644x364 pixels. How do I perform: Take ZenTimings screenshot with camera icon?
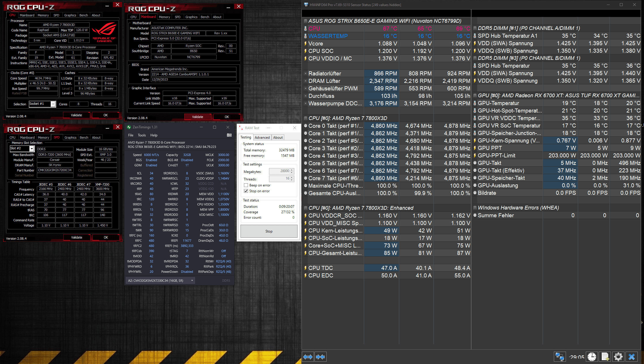[229, 135]
